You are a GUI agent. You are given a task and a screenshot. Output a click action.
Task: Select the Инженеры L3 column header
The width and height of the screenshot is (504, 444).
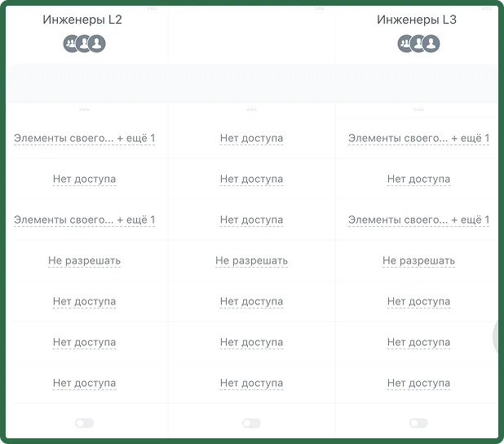(417, 20)
